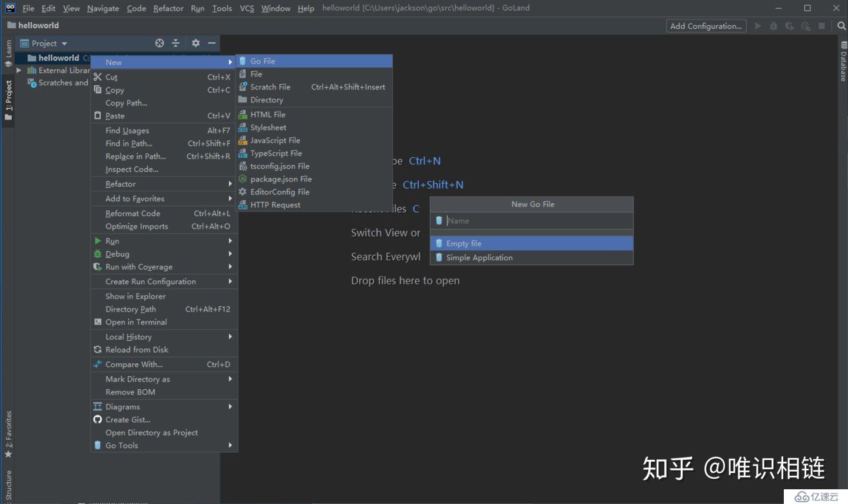Click the Debug bug icon in toolbar
The width and height of the screenshot is (848, 504).
774,26
